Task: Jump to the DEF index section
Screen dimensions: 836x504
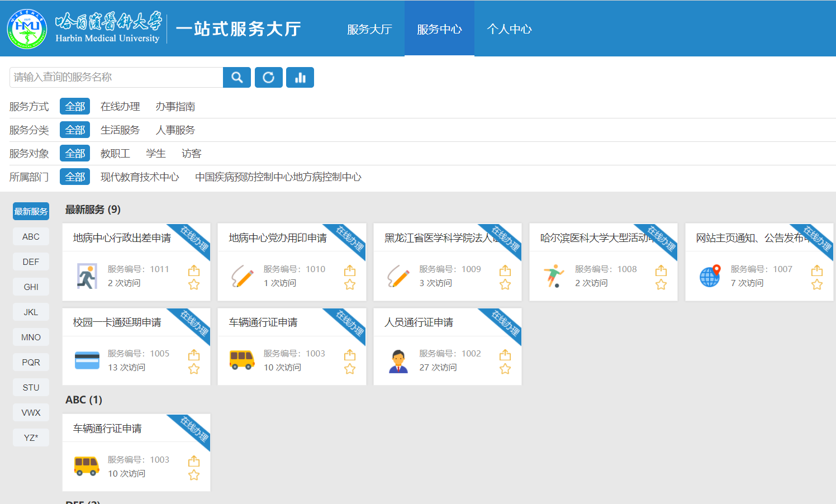Action: [31, 262]
